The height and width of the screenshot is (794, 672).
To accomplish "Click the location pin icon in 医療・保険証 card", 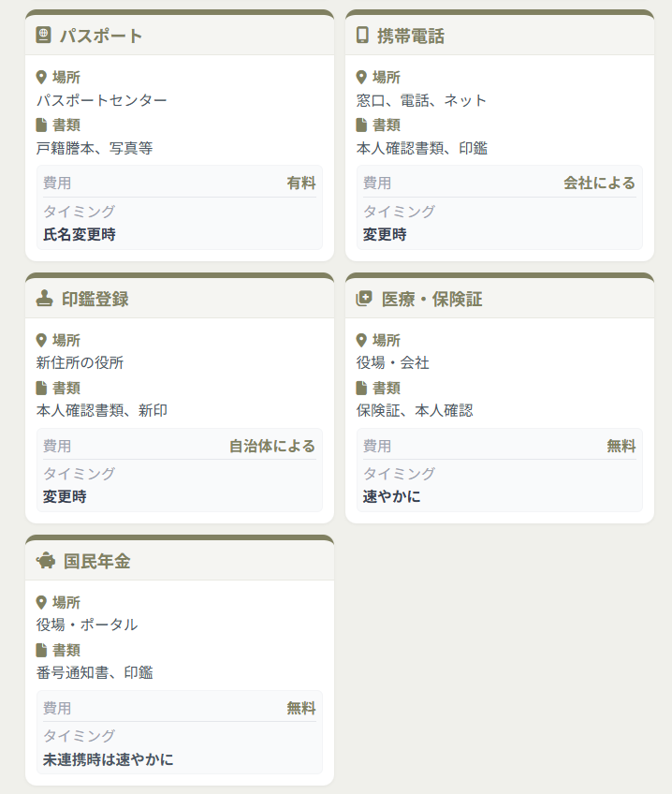I will (x=361, y=340).
